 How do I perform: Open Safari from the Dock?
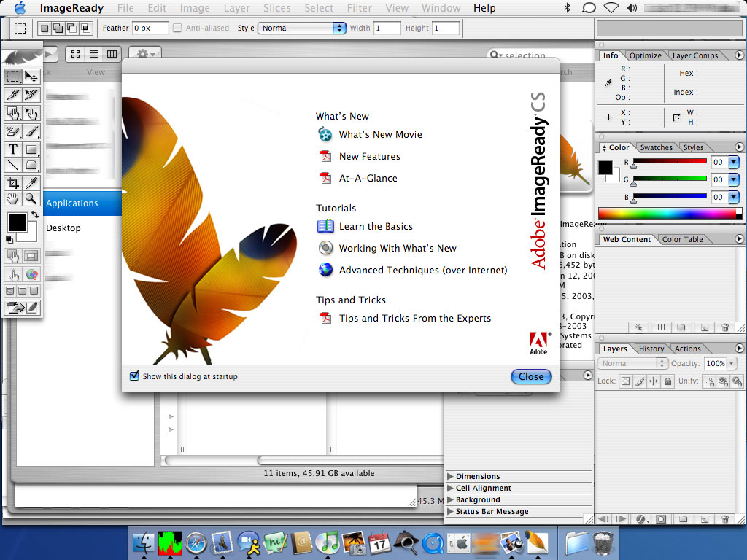click(196, 543)
